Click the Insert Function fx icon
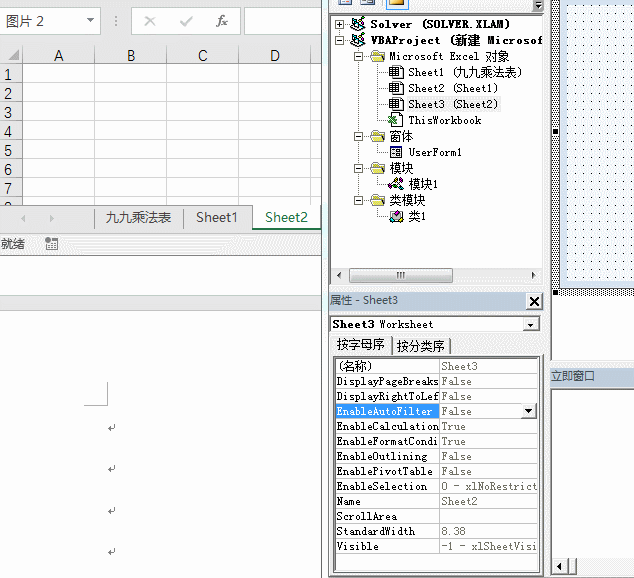This screenshot has height=578, width=634. tap(222, 21)
